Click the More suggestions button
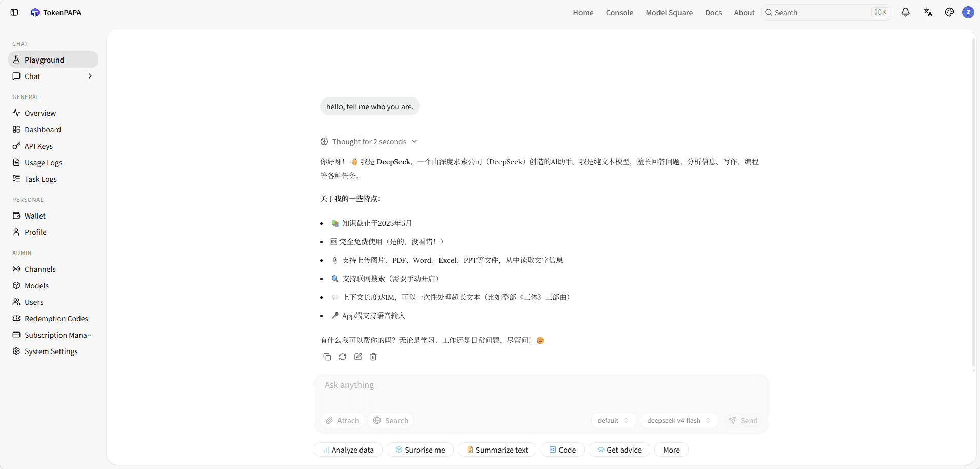 pyautogui.click(x=671, y=450)
